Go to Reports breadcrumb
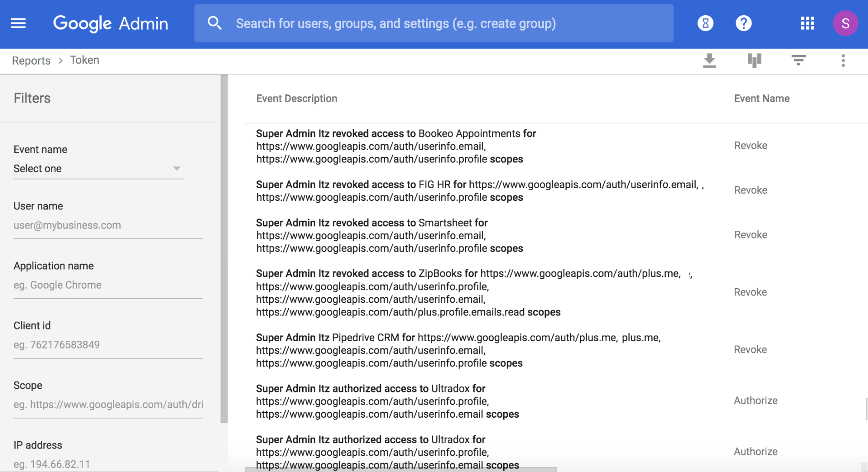This screenshot has width=868, height=472. 31,60
